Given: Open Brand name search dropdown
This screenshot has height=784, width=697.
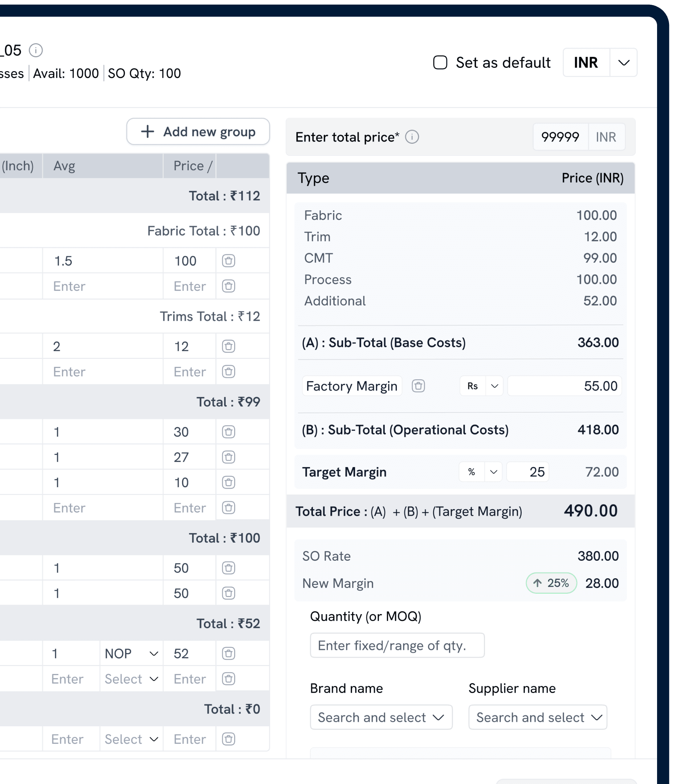Looking at the screenshot, I should tap(381, 717).
